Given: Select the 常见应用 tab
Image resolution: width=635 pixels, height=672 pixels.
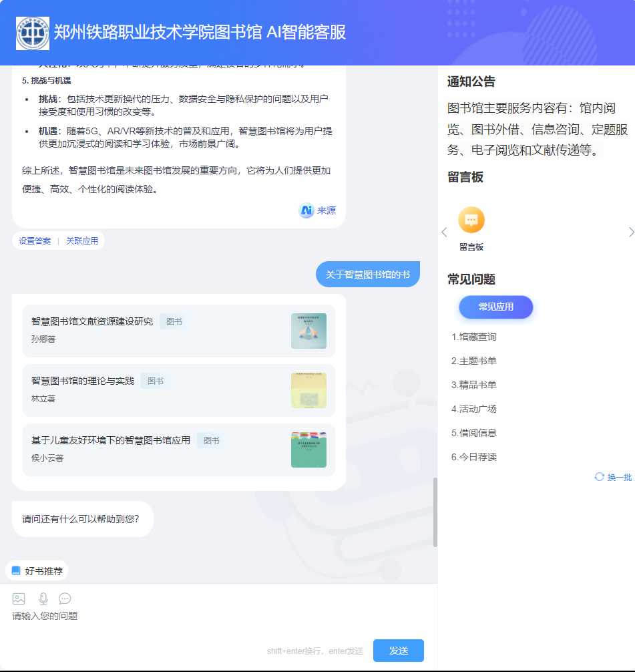Looking at the screenshot, I should click(495, 307).
